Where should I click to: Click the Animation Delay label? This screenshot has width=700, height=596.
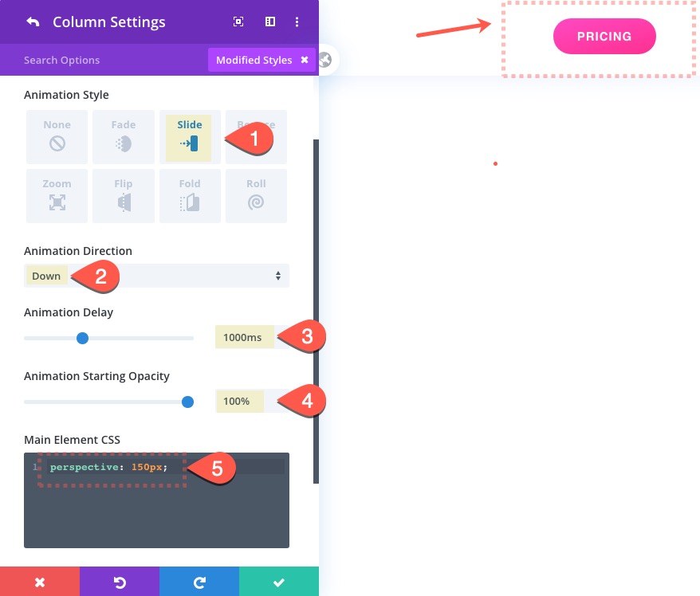click(69, 312)
